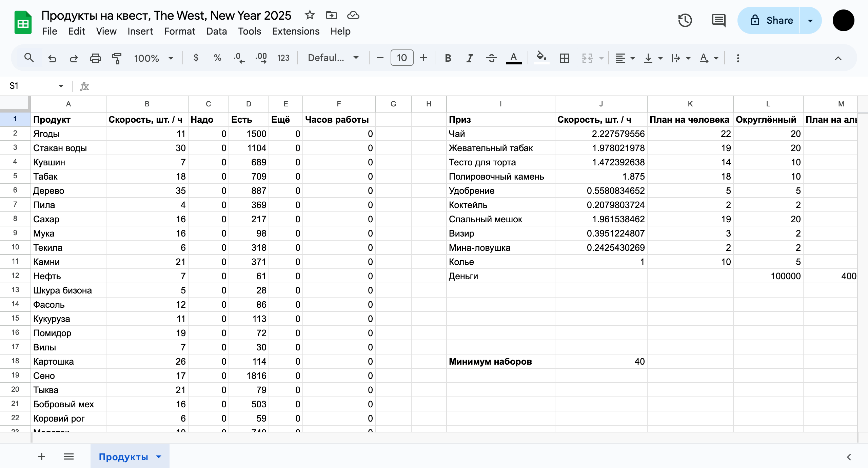Open the account avatar

click(843, 20)
